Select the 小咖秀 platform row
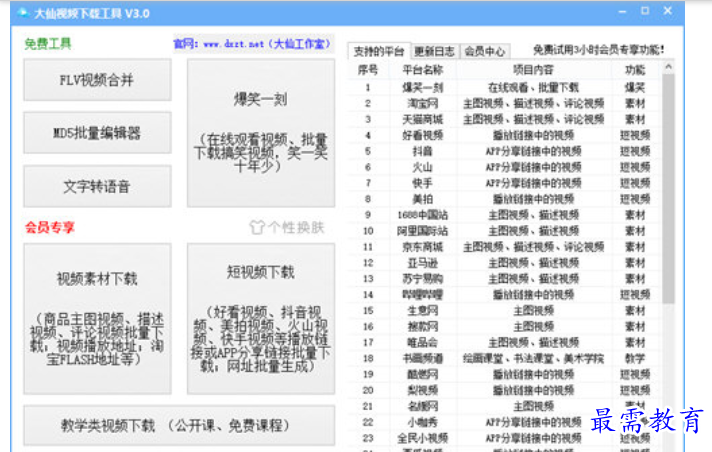The height and width of the screenshot is (452, 712). tap(504, 422)
